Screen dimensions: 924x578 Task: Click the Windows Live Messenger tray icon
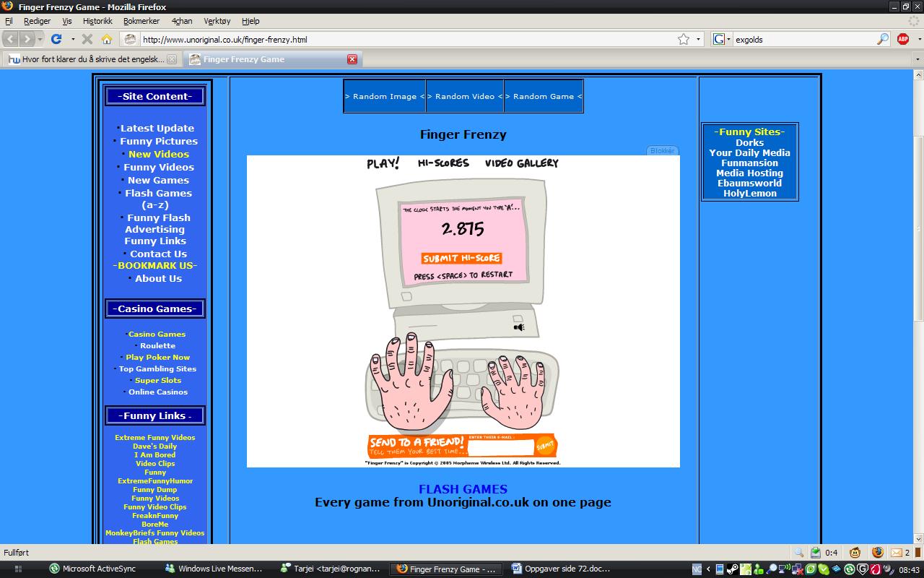[x=759, y=569]
